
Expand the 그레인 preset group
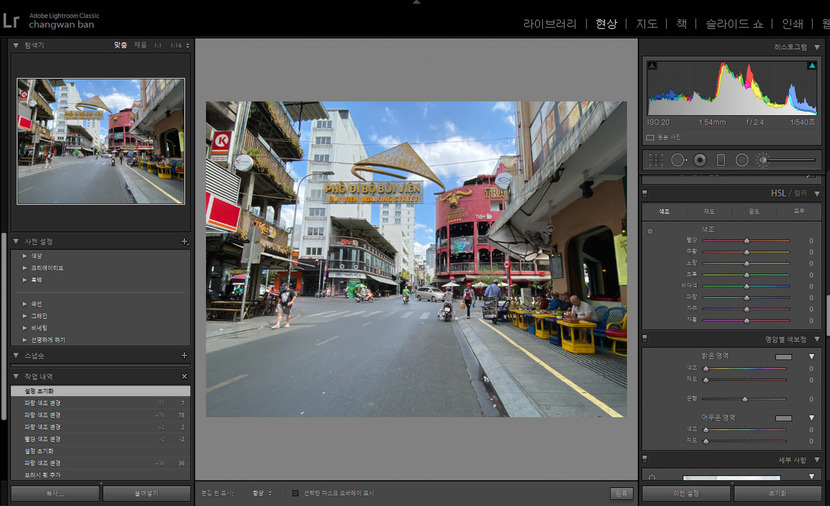[x=24, y=316]
